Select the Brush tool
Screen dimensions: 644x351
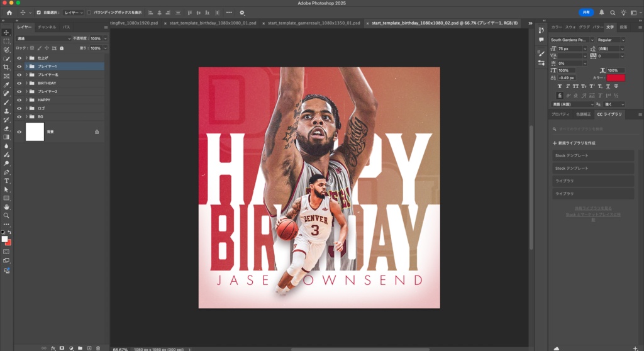6,102
